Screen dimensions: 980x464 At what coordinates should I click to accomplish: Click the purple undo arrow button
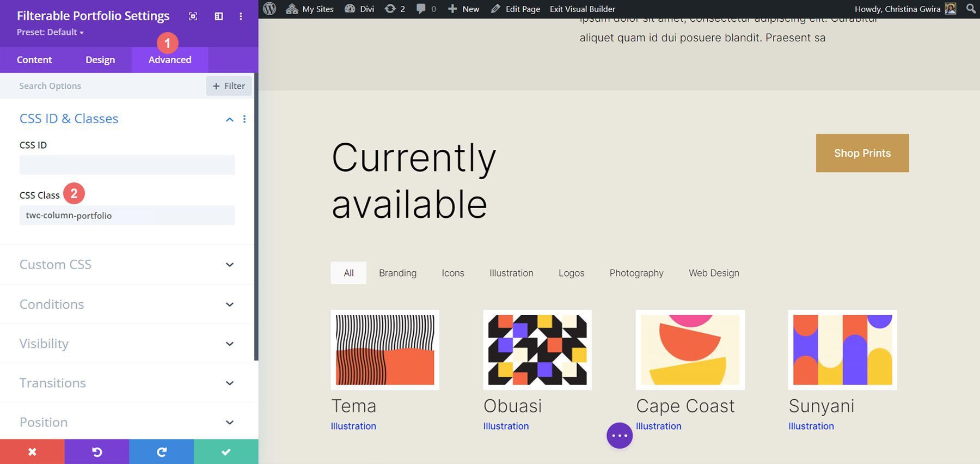pos(97,451)
